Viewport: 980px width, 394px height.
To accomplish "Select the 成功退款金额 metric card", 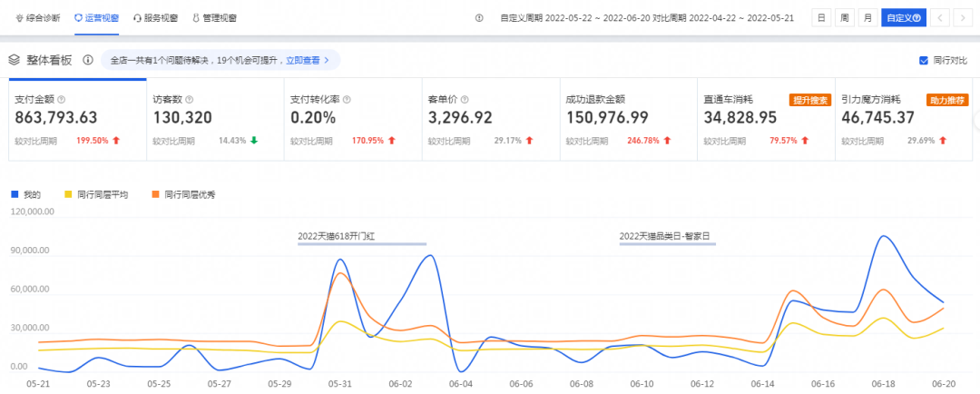I will (x=627, y=118).
